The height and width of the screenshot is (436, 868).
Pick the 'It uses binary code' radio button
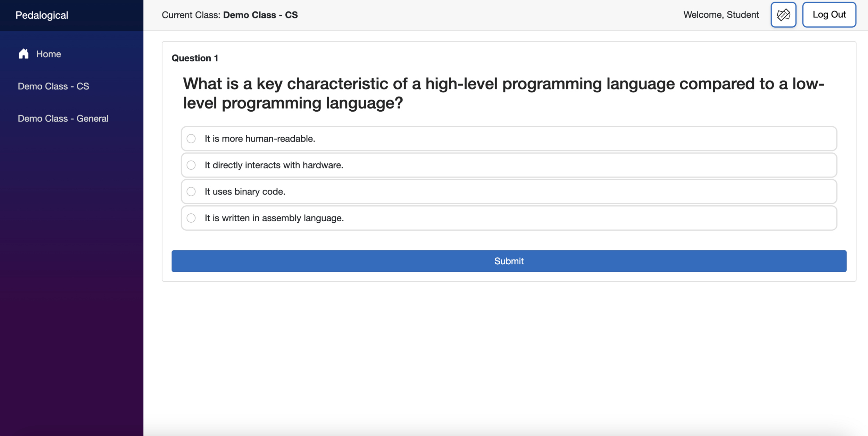[x=191, y=191]
